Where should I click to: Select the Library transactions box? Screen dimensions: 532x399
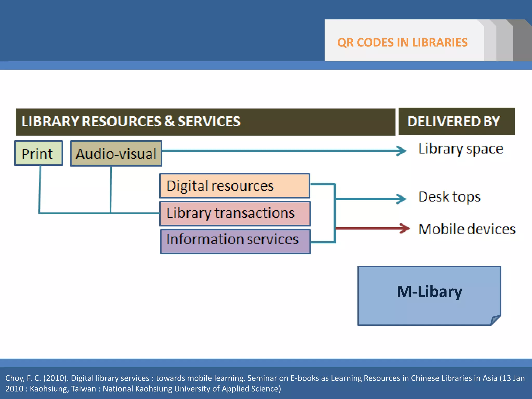point(235,213)
